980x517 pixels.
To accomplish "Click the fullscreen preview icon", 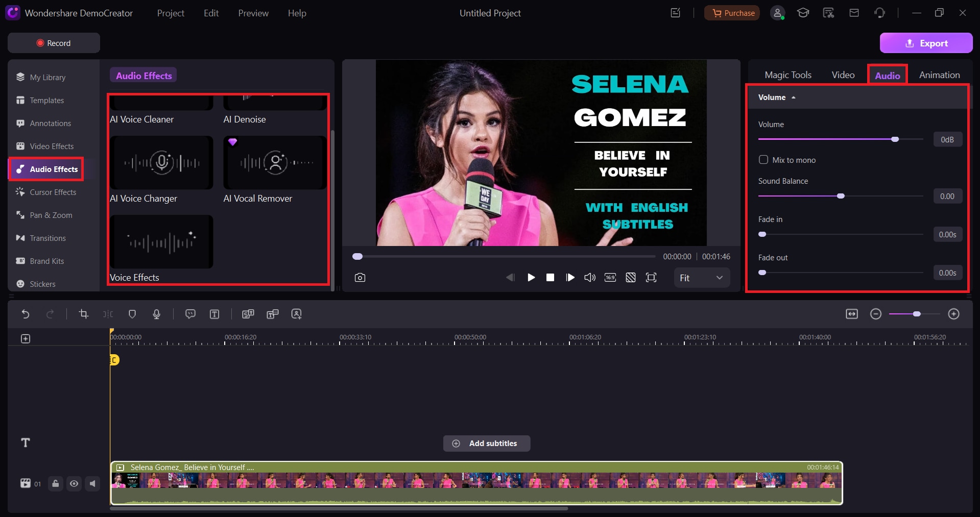I will [x=651, y=278].
